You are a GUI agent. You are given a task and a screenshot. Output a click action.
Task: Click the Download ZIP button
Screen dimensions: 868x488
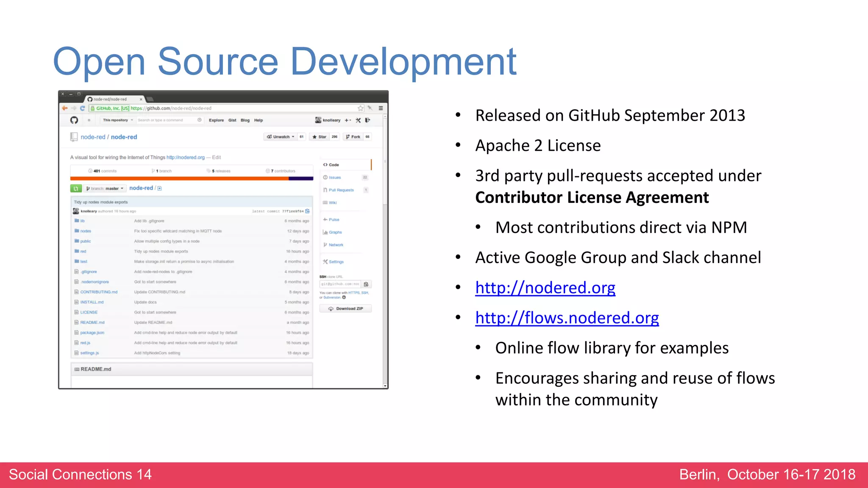pos(345,309)
